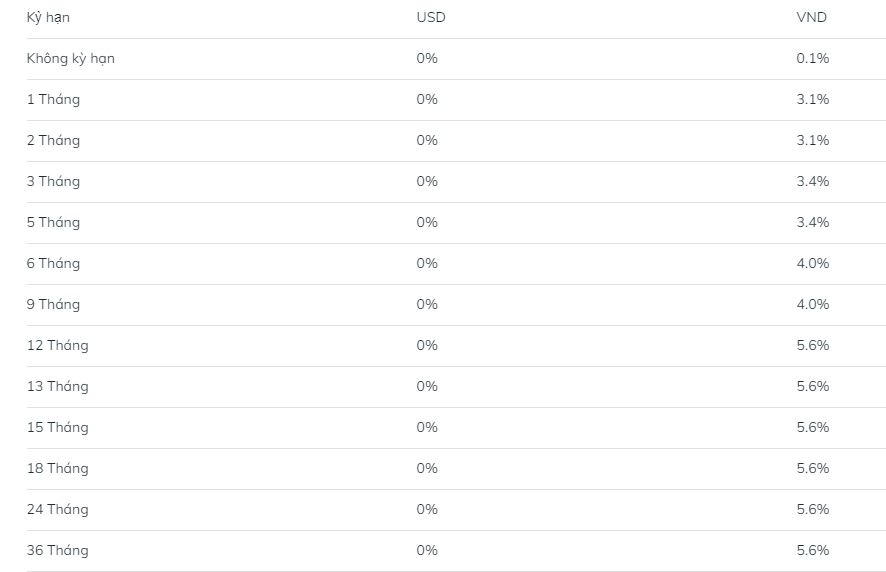Select the VND rate for 18 Tháng
This screenshot has width=886, height=572.
813,469
